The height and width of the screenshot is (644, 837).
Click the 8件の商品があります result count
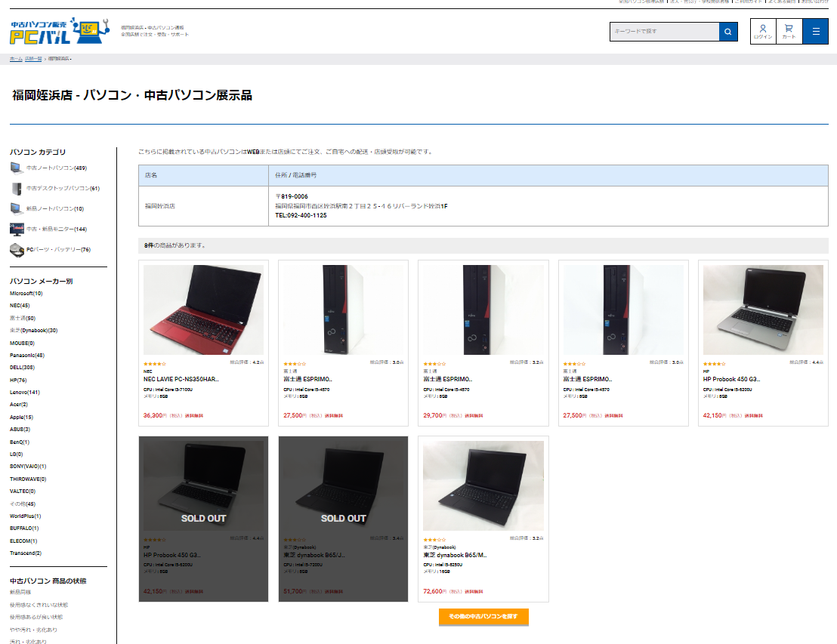coord(175,245)
